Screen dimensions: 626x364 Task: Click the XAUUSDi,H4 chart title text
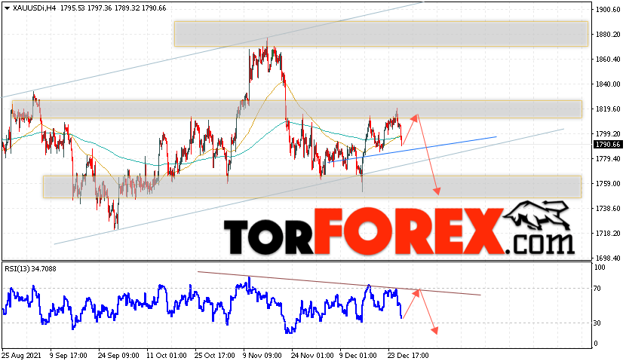click(34, 8)
